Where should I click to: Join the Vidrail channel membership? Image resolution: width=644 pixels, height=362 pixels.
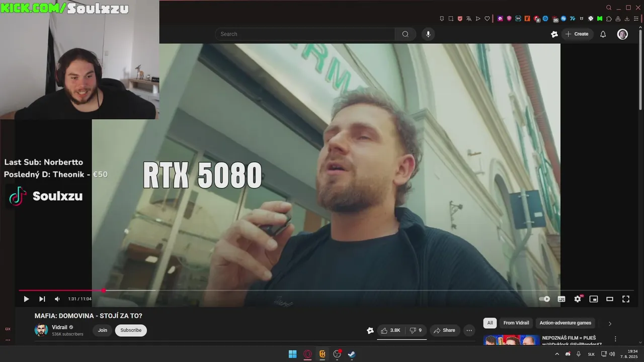click(103, 330)
